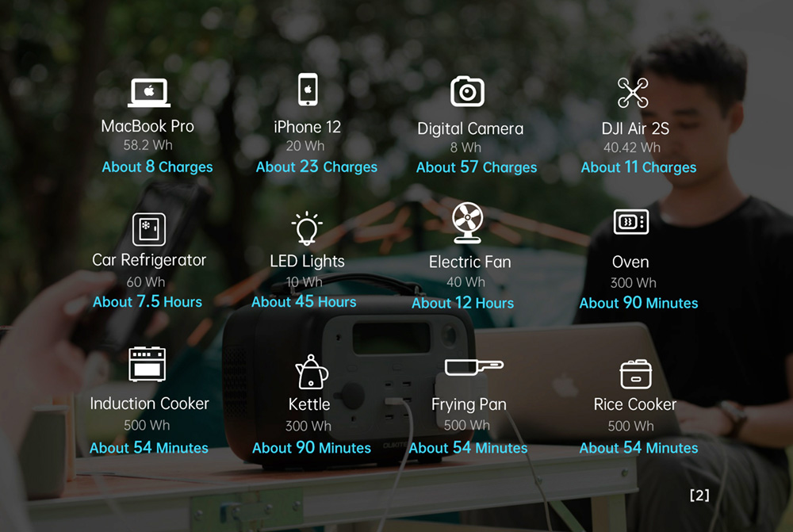Select the 'Digital Camera' label

point(470,128)
